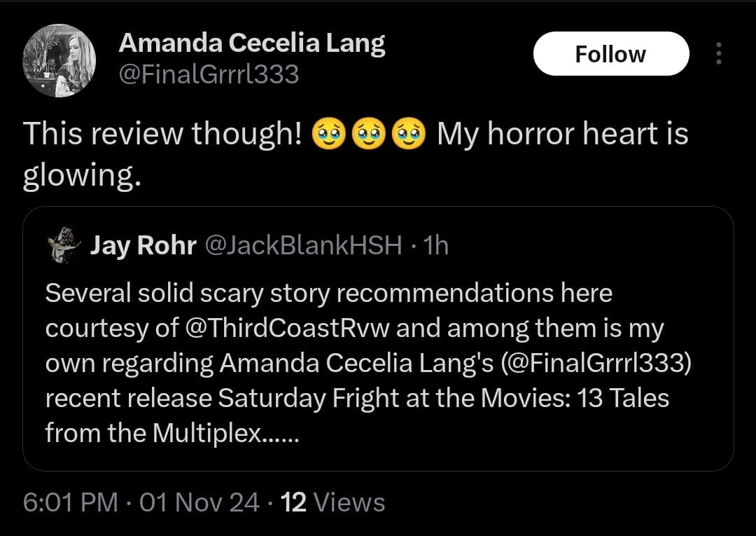Click the 6:01 PM post time
The width and height of the screenshot is (756, 536).
[70, 502]
